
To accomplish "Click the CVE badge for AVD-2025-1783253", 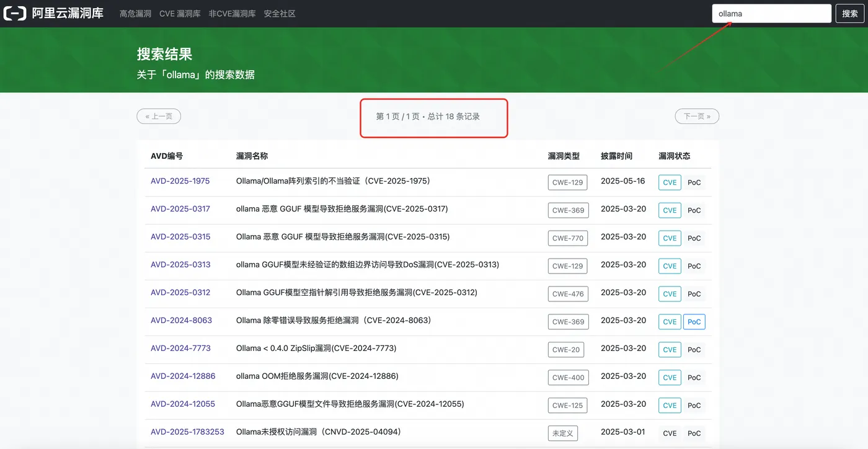I will [670, 433].
